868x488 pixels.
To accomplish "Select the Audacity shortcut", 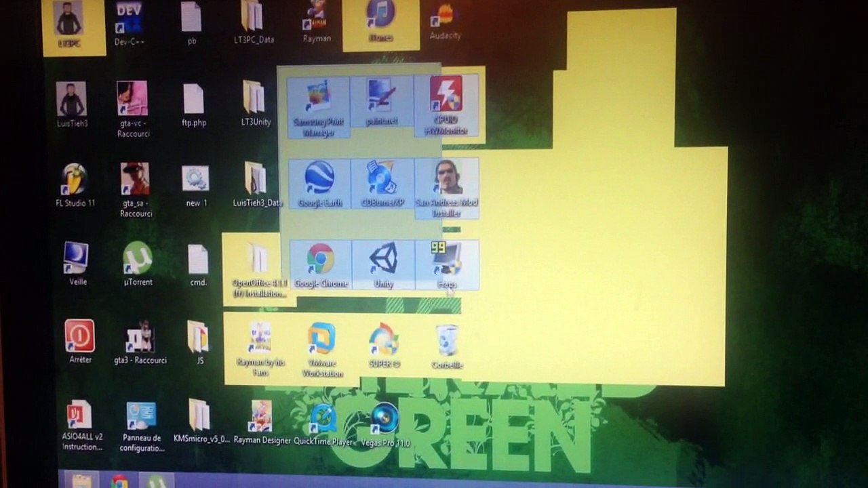I will (445, 22).
